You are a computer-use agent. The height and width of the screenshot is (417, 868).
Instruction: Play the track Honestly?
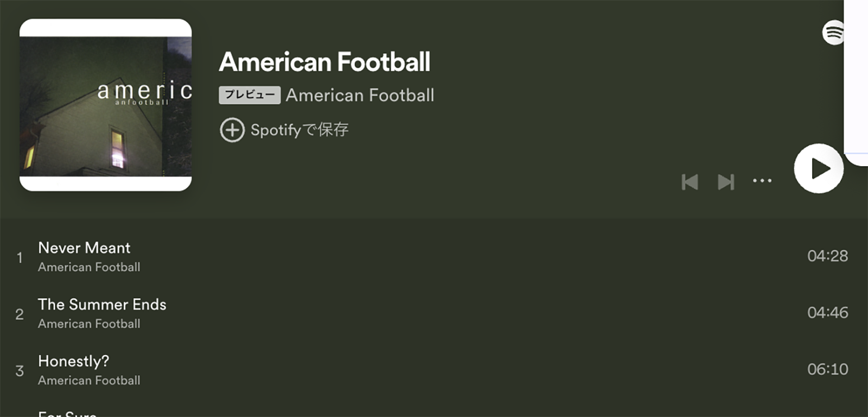[74, 361]
